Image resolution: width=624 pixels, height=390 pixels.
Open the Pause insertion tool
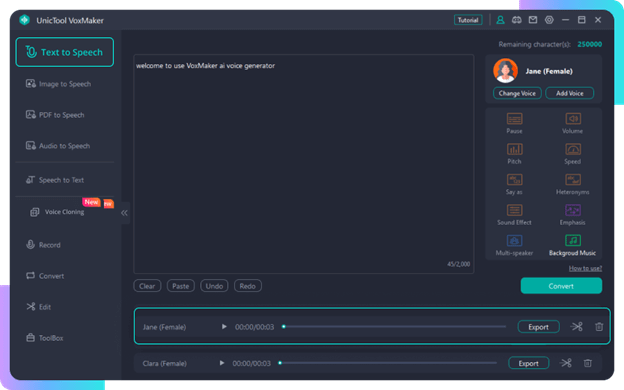tap(514, 119)
